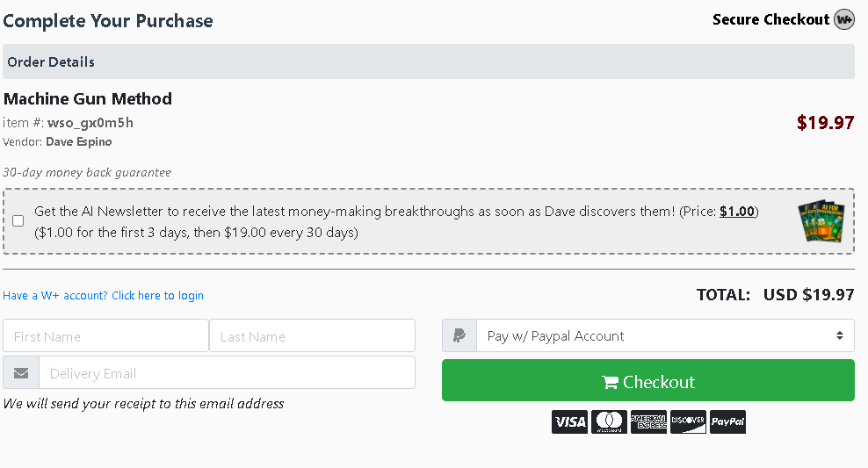Focus the Last Name field
This screenshot has height=468, width=868.
pyautogui.click(x=312, y=336)
